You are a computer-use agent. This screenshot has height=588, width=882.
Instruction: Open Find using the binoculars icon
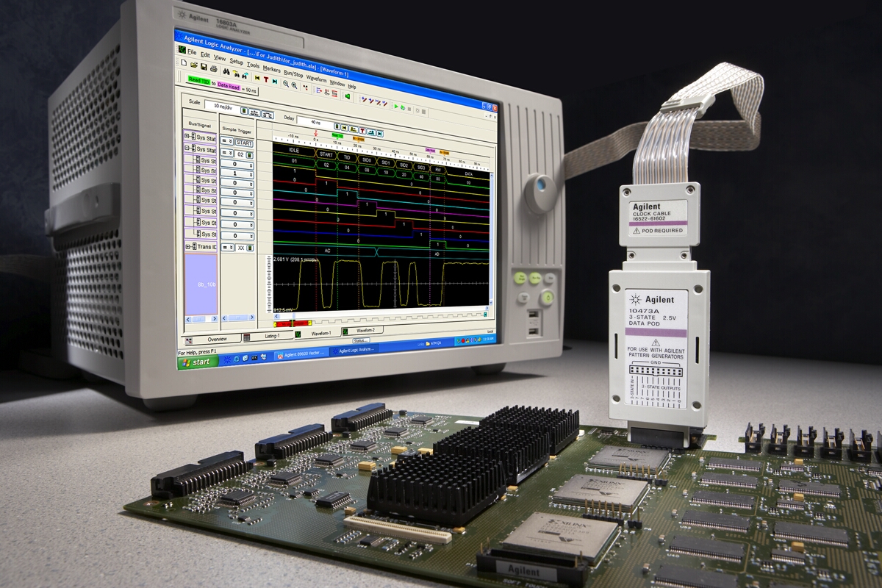click(x=226, y=71)
